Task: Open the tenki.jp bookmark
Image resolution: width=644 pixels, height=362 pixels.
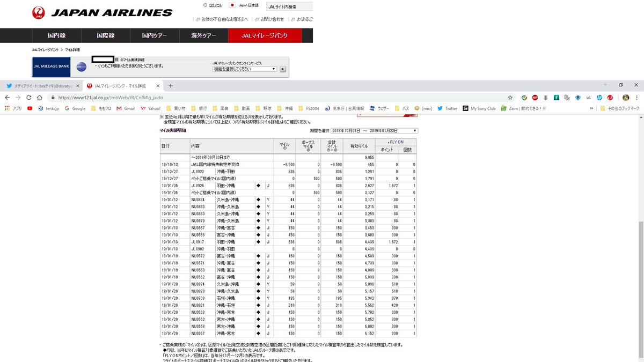Action: click(x=48, y=108)
